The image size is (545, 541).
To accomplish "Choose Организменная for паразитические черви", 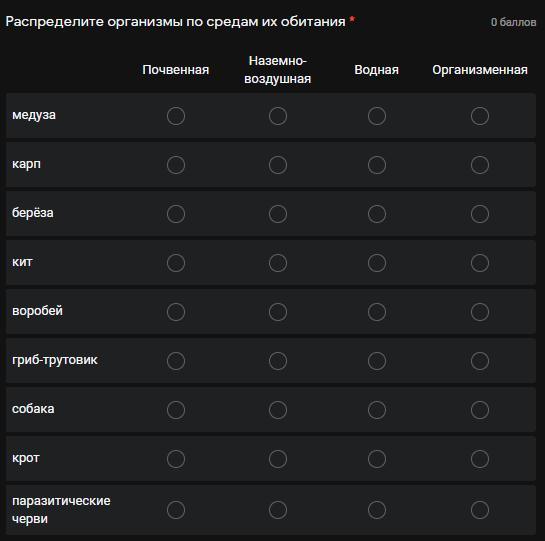I will (480, 510).
